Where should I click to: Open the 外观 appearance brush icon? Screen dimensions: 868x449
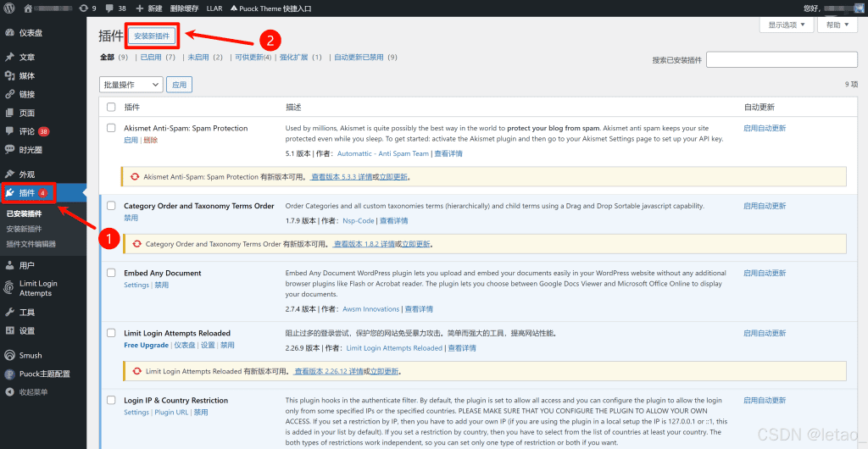pyautogui.click(x=9, y=175)
